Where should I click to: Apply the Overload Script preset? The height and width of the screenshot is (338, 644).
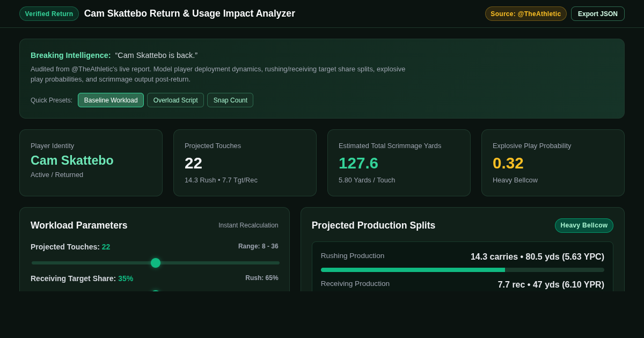point(175,100)
